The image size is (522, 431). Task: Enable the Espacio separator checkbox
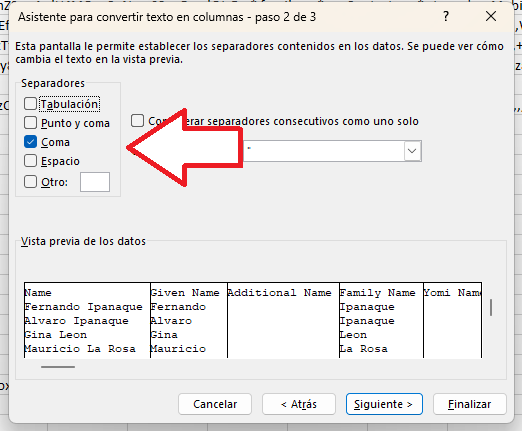30,161
